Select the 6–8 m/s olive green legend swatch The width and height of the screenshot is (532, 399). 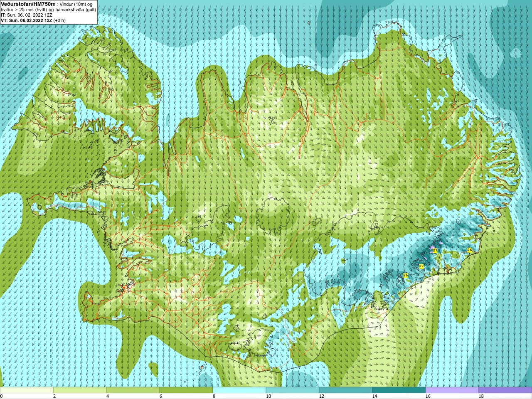coord(186,390)
